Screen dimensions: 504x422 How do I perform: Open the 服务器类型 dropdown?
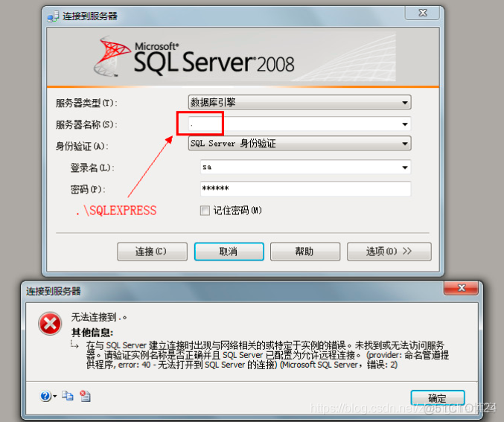[299, 103]
